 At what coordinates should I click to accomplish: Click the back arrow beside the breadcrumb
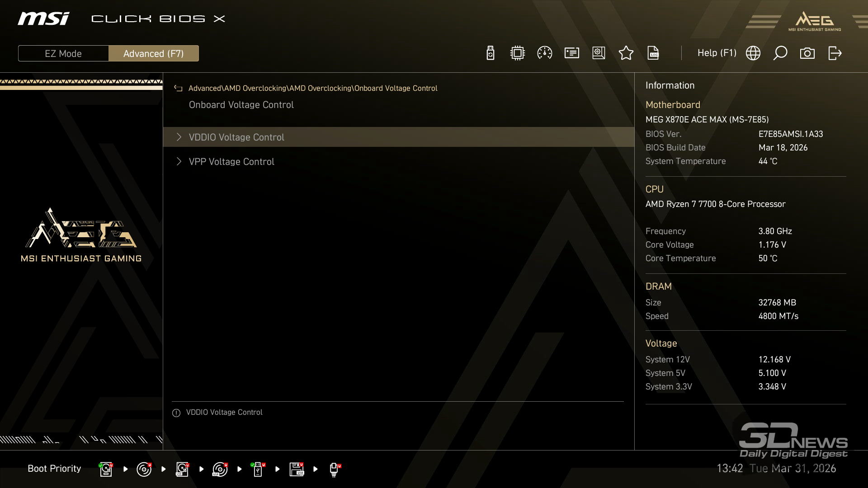pos(178,89)
